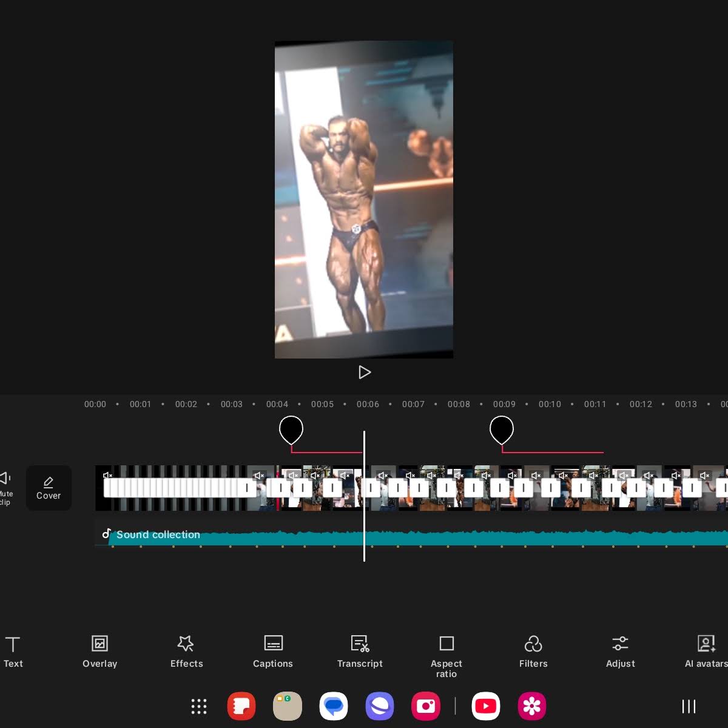
Task: Open the beige folder app in dock
Action: 288,706
